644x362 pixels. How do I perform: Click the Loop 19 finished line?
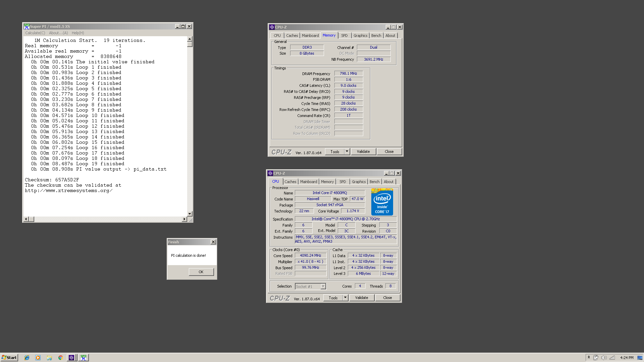click(x=78, y=164)
